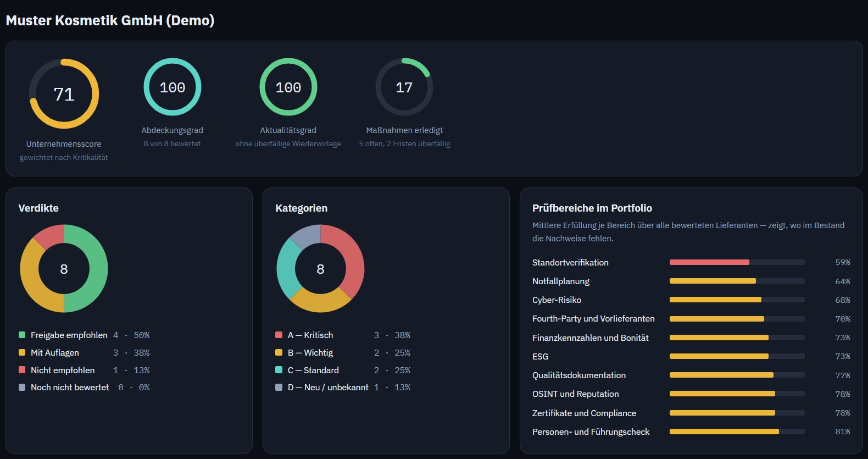Click the teal C — Standard legend swatch
The image size is (868, 459).
279,370
